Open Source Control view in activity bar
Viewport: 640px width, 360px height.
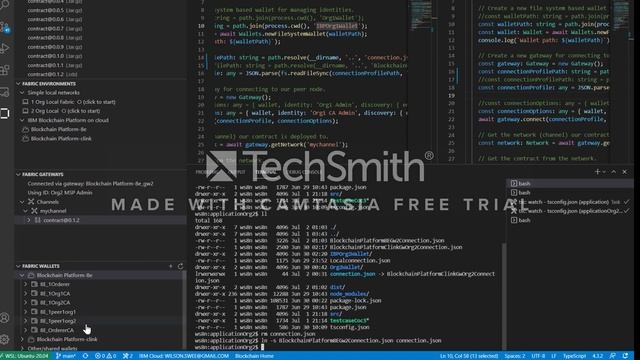(x=4, y=27)
